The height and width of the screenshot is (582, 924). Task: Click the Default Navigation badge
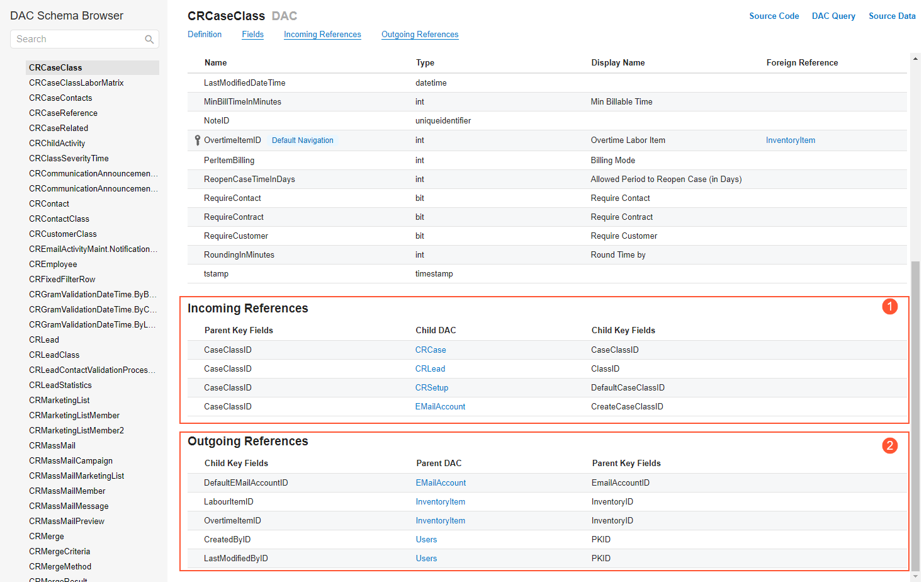tap(303, 140)
